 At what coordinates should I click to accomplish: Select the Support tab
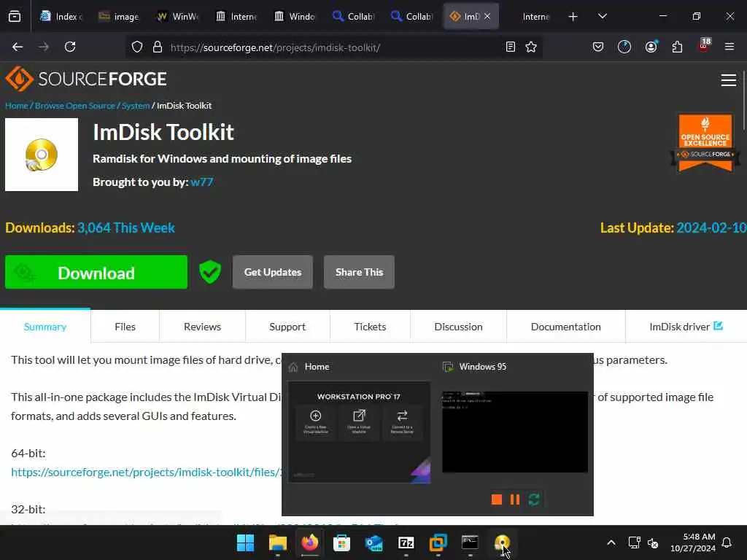pyautogui.click(x=287, y=327)
